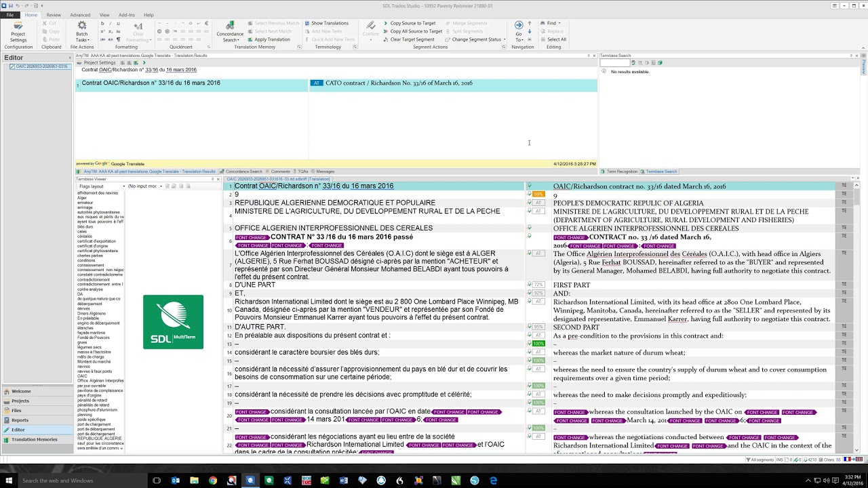This screenshot has width=868, height=488.
Task: Open Translation Memory group dialog launcher
Action: pos(299,47)
